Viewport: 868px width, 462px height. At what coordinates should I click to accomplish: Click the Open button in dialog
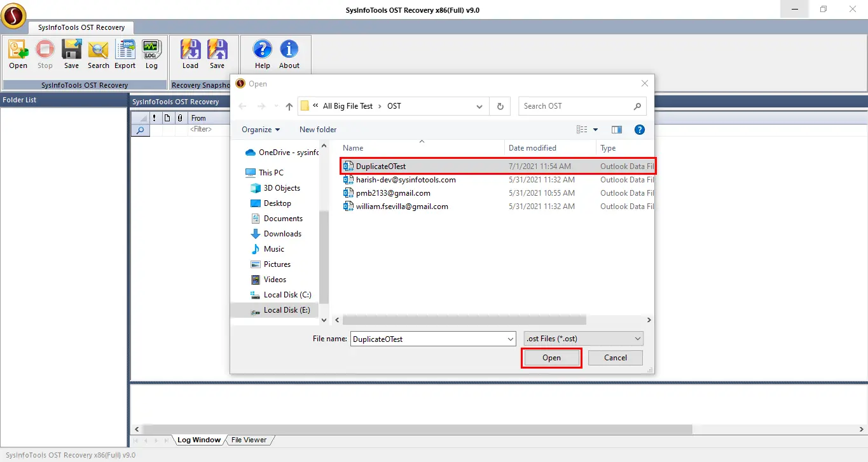coord(551,358)
